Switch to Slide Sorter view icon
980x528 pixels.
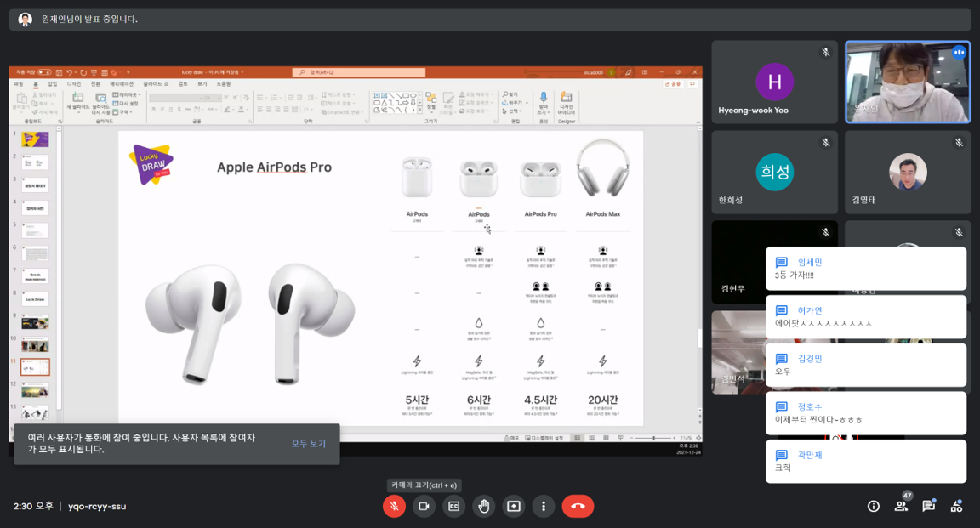[591, 438]
